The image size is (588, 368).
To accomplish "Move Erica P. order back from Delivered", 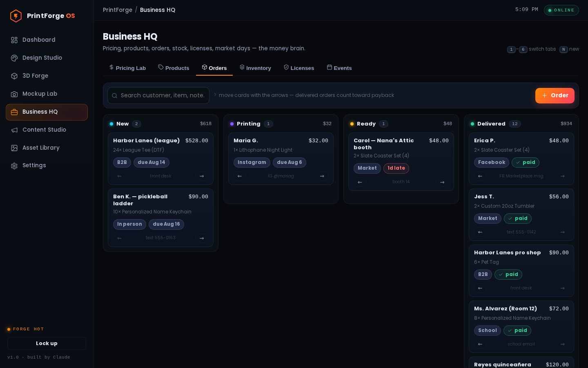I will [x=480, y=176].
